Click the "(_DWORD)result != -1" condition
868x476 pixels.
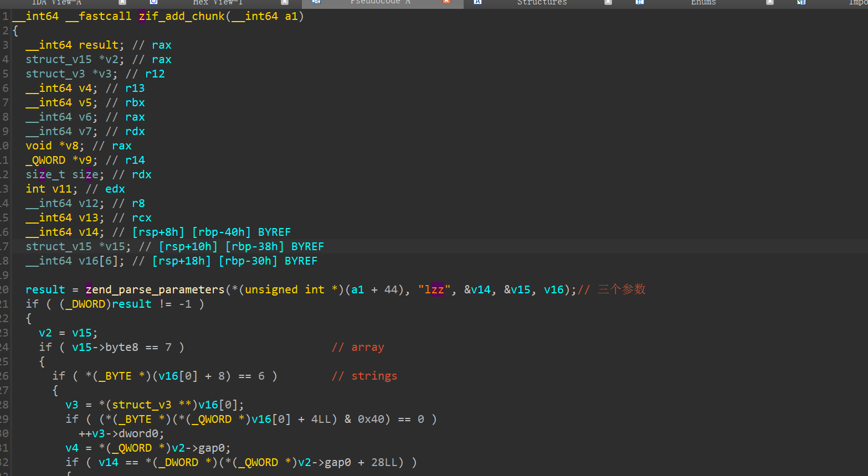click(125, 304)
